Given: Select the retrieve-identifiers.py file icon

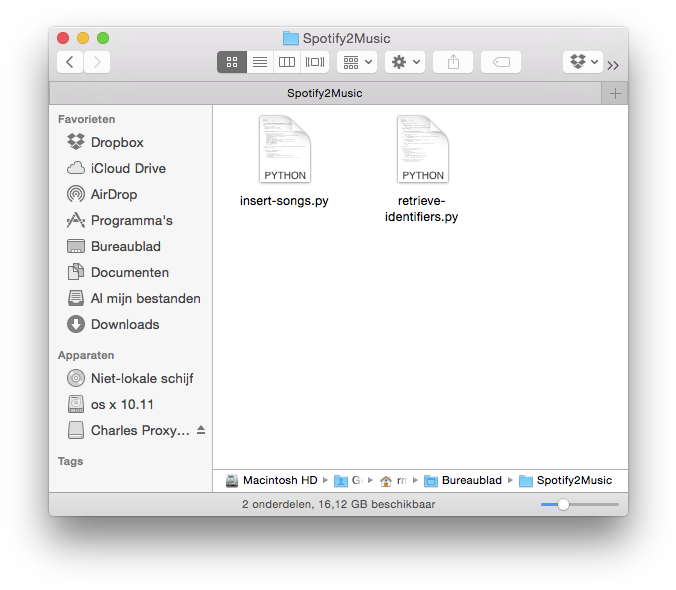Looking at the screenshot, I should (423, 149).
